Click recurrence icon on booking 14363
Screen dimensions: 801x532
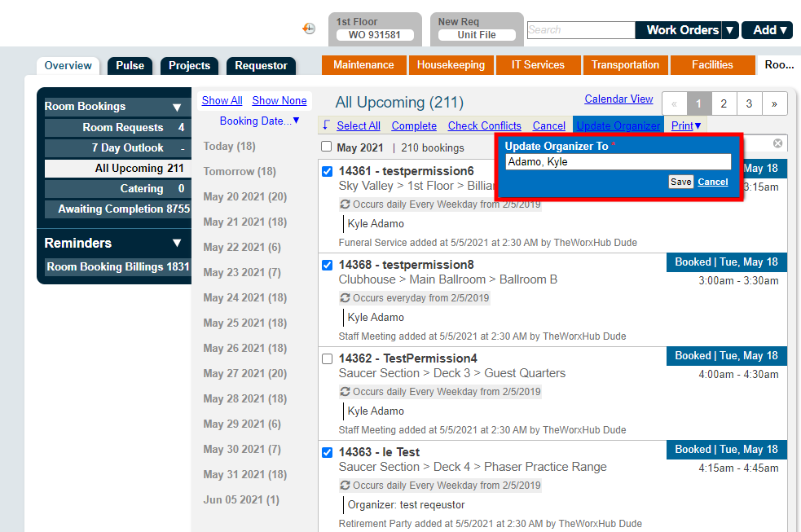click(x=345, y=485)
